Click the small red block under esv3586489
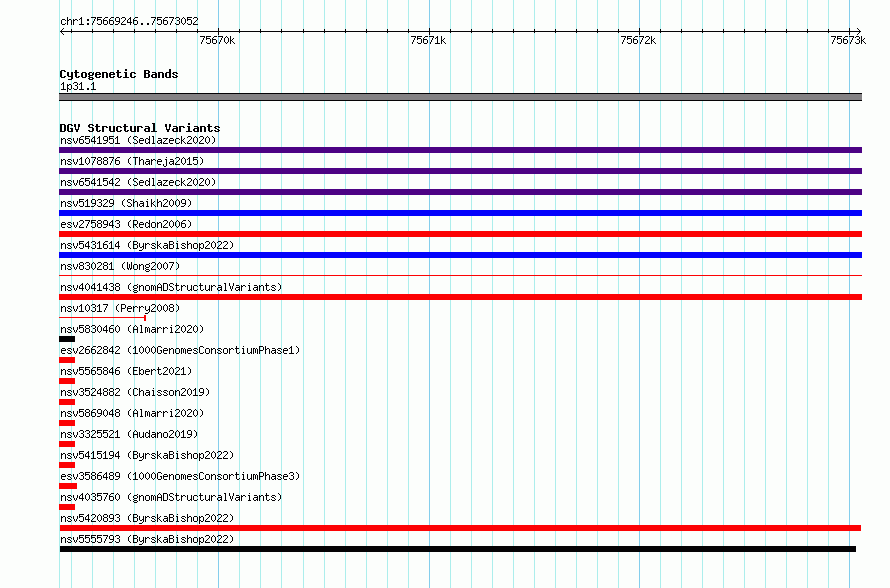890x588 pixels. [x=68, y=486]
